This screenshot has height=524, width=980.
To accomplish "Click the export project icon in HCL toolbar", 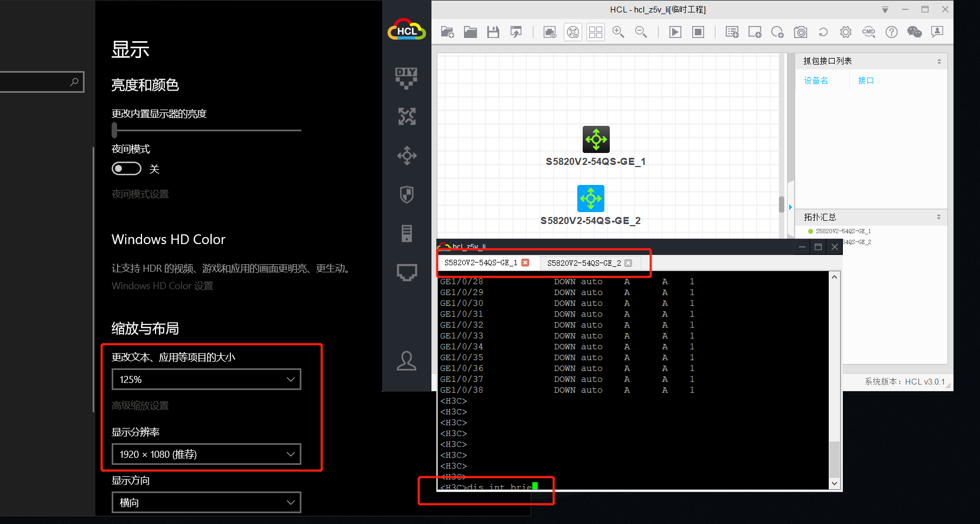I will (516, 32).
